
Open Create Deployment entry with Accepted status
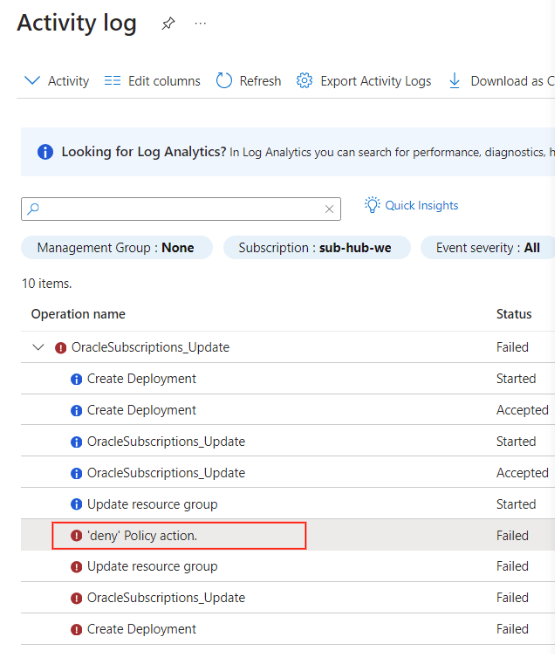click(141, 410)
